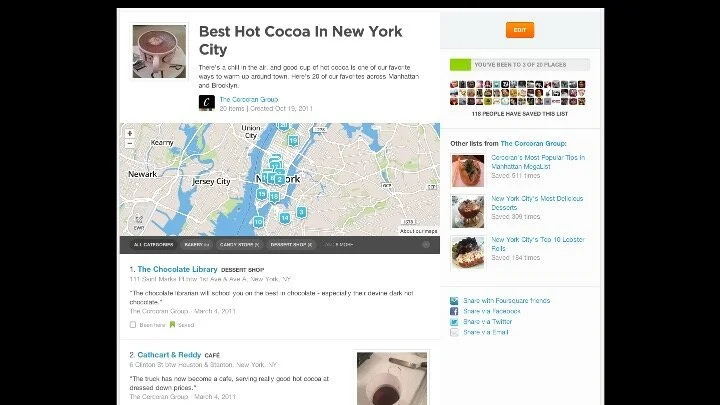The image size is (720, 405).
Task: Select the Bakery category filter
Action: pos(197,245)
